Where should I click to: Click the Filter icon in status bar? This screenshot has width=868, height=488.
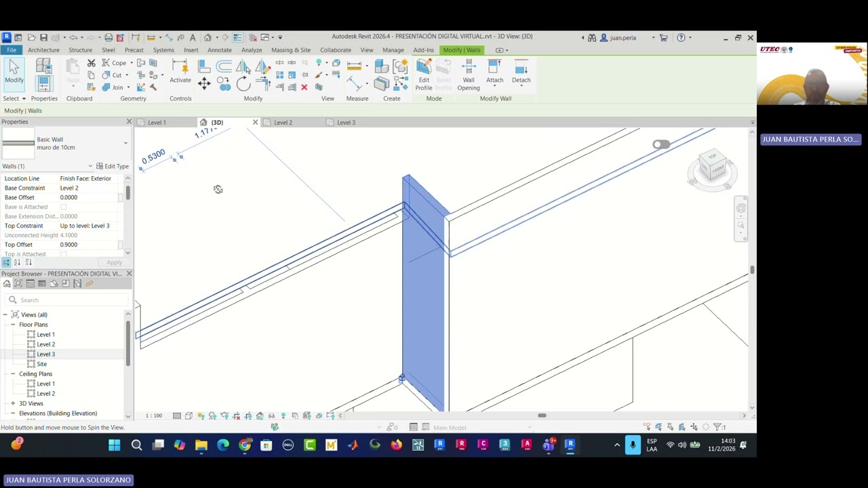click(718, 427)
